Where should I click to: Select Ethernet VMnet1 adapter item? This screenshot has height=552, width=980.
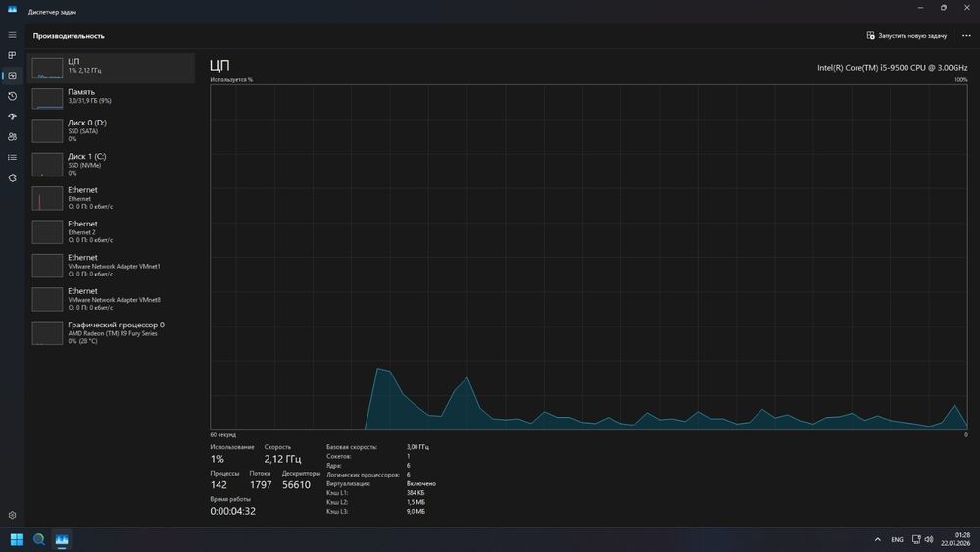(111, 266)
